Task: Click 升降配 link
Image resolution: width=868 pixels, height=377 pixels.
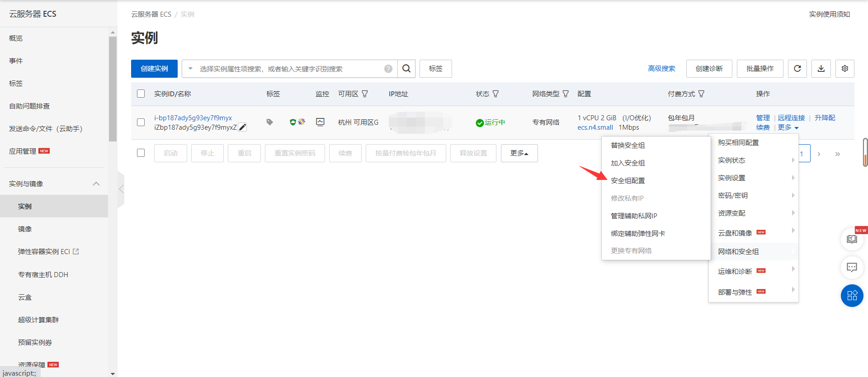Action: point(825,118)
